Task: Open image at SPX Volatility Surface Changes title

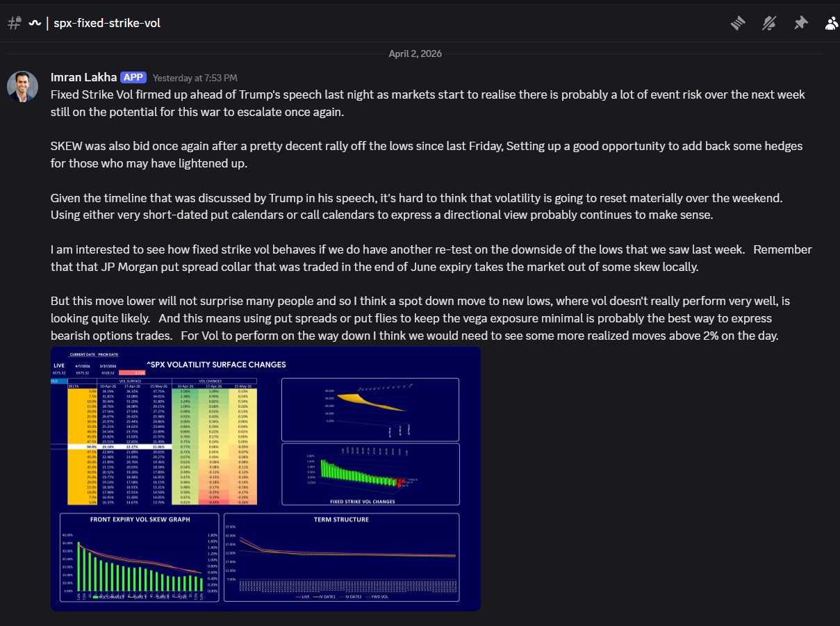Action: click(x=216, y=364)
